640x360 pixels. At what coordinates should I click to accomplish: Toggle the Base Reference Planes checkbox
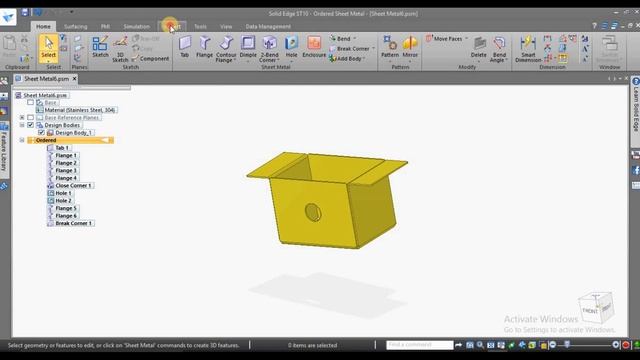pyautogui.click(x=31, y=118)
